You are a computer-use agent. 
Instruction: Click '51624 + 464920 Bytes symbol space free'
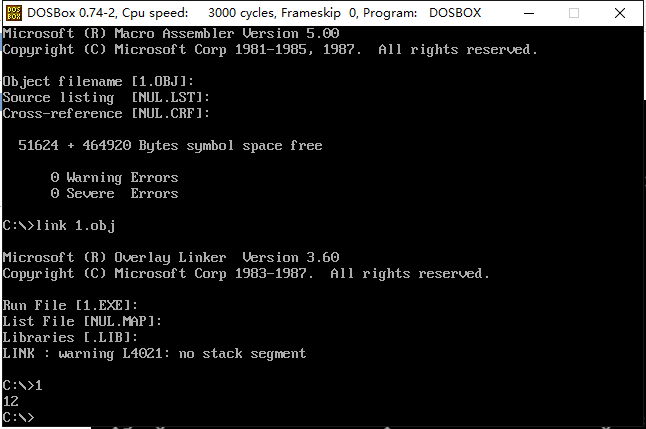[170, 145]
